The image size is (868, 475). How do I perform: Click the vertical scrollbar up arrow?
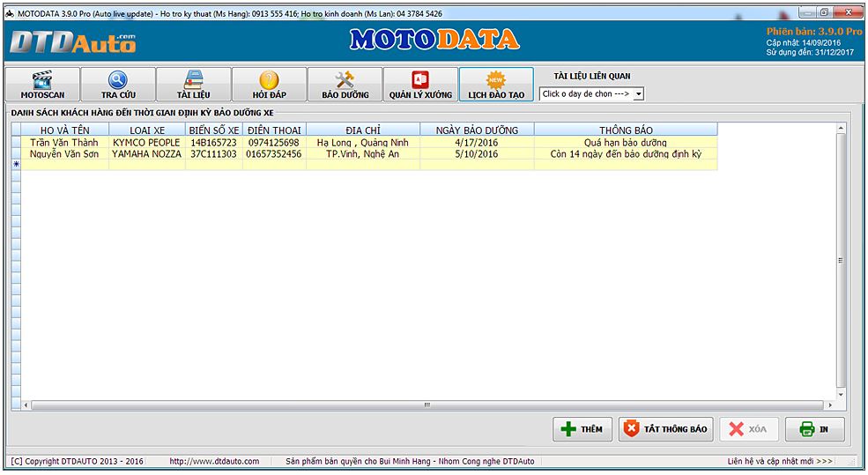(x=841, y=128)
